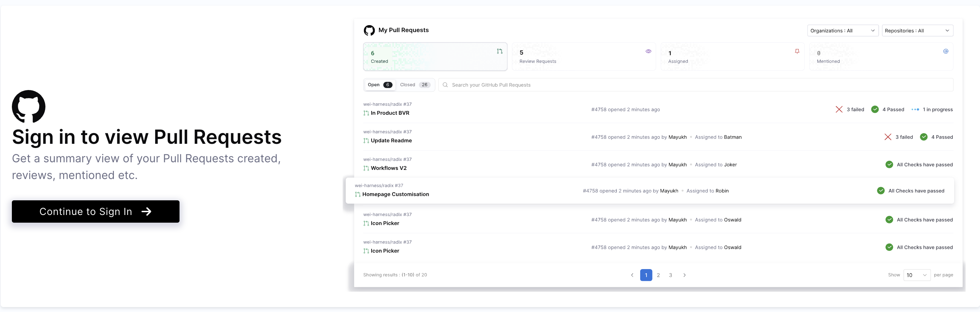The height and width of the screenshot is (312, 980).
Task: Click the green check icon for Workflows V2
Action: pyautogui.click(x=889, y=165)
